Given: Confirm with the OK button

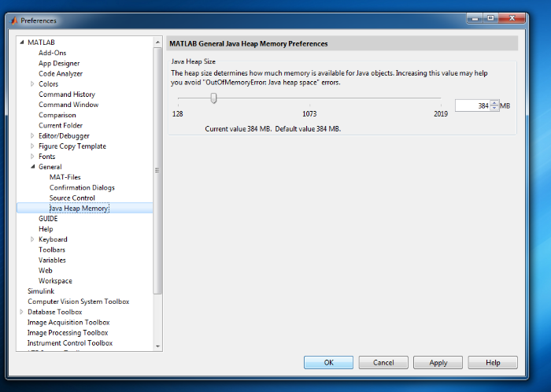Looking at the screenshot, I should [328, 363].
